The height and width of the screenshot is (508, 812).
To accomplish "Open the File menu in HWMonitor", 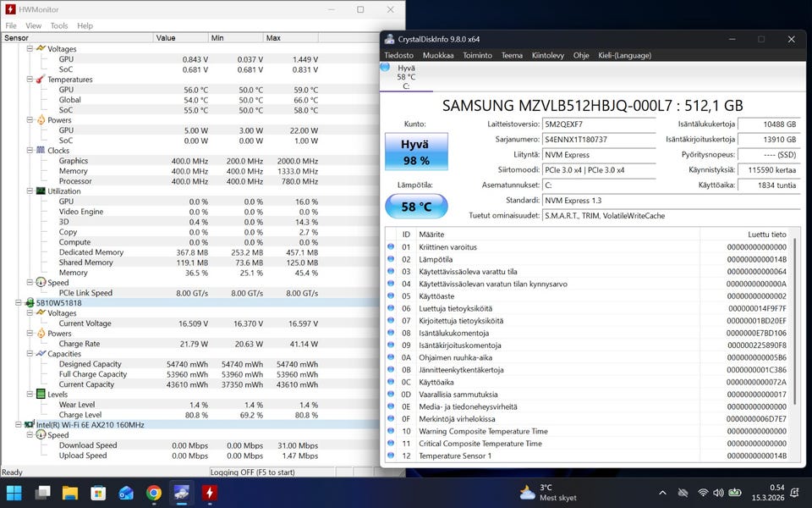I will coord(11,25).
